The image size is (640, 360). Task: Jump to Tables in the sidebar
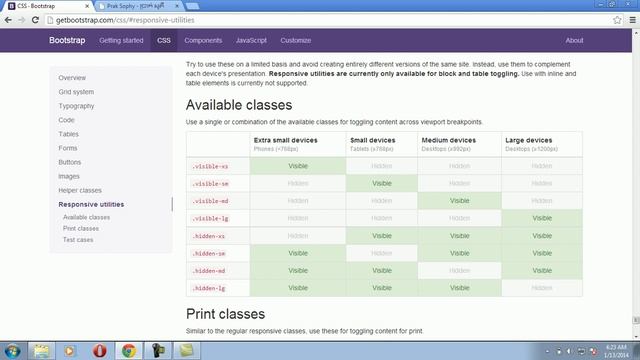[69, 134]
